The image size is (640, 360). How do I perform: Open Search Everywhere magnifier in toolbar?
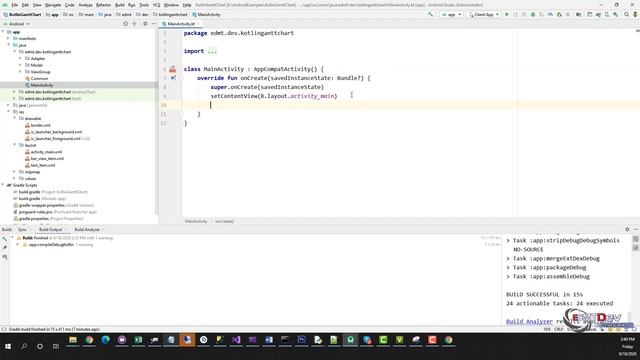pos(627,14)
